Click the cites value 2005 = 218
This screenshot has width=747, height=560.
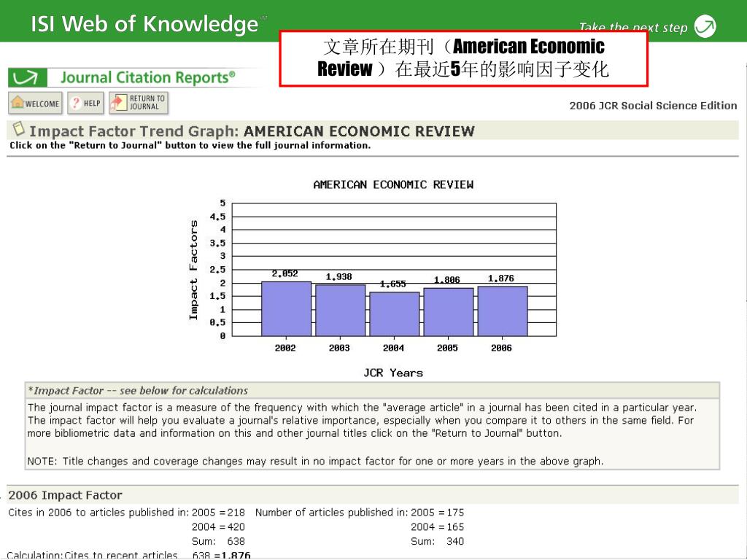(218, 513)
